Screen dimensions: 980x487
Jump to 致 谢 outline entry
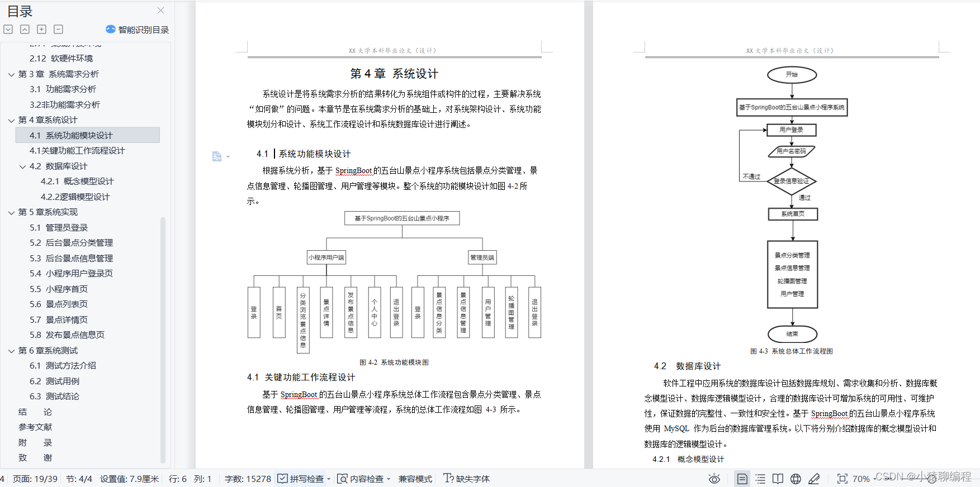[35, 458]
